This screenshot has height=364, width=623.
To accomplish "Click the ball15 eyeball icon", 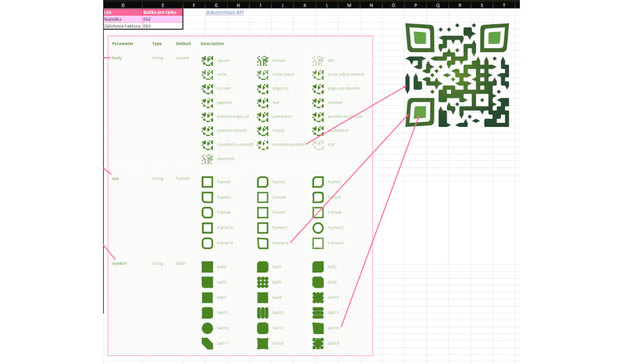I will point(262,328).
